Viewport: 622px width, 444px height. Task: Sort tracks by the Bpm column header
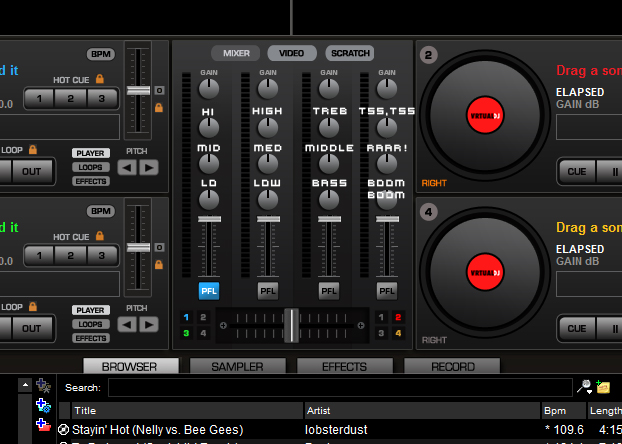click(564, 411)
